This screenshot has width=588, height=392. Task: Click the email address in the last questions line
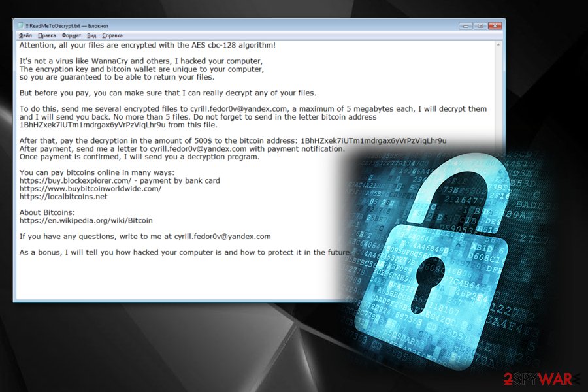[222, 237]
